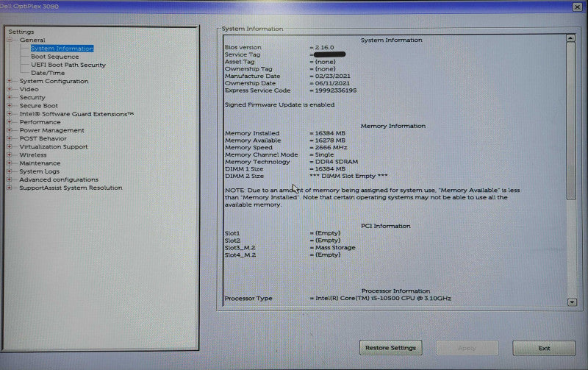
Task: Close the BIOS setup window
Action: click(x=577, y=7)
